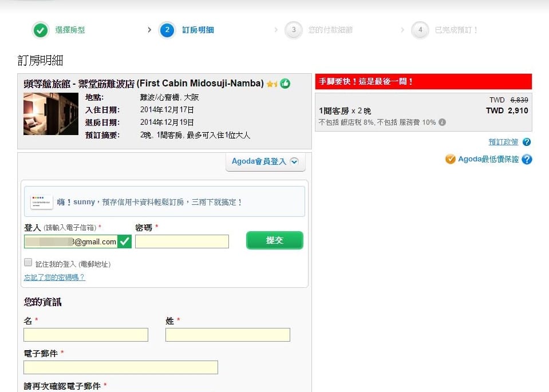The width and height of the screenshot is (549, 392).
Task: Select the 訂房明細 step tab
Action: [198, 30]
